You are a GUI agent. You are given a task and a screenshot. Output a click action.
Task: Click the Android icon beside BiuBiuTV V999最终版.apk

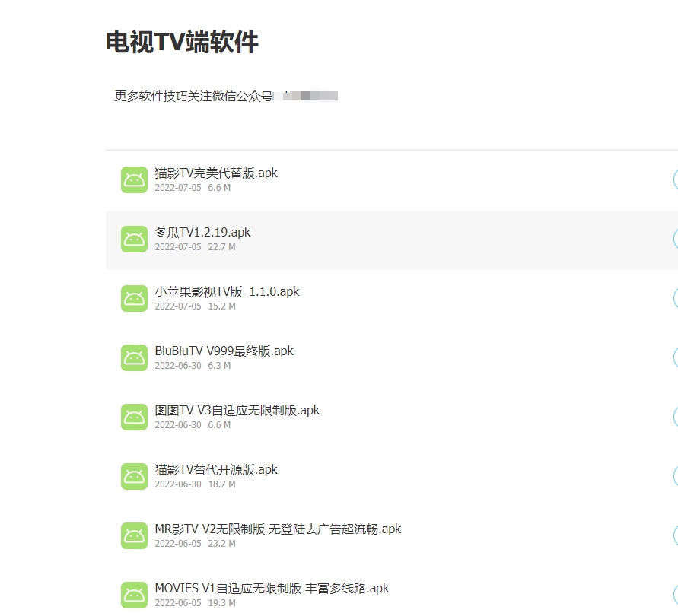click(x=134, y=357)
